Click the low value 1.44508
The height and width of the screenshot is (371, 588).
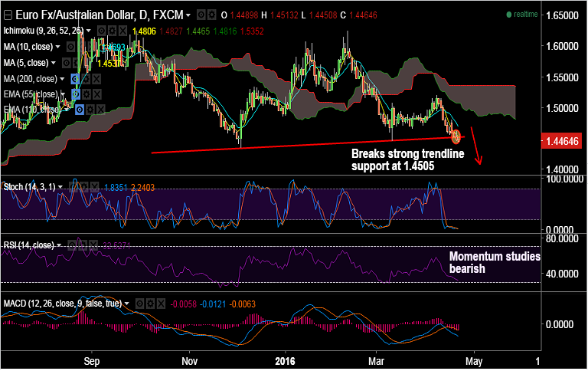(x=323, y=15)
